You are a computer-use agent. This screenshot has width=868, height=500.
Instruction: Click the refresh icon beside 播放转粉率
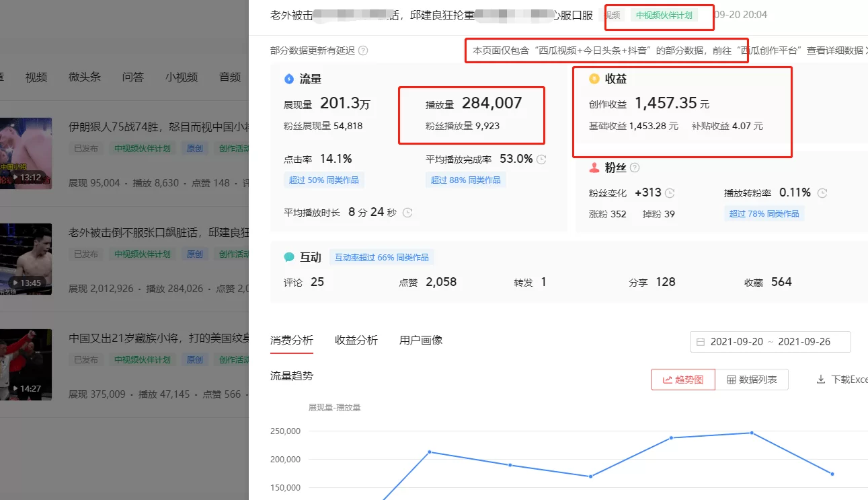click(x=823, y=192)
